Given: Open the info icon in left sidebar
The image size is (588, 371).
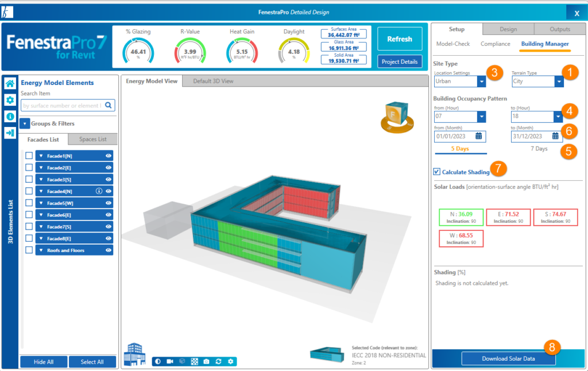Looking at the screenshot, I should coord(10,116).
